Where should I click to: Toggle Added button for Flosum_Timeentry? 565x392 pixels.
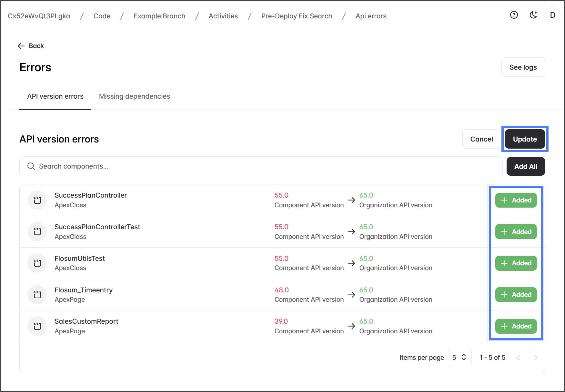coord(516,295)
